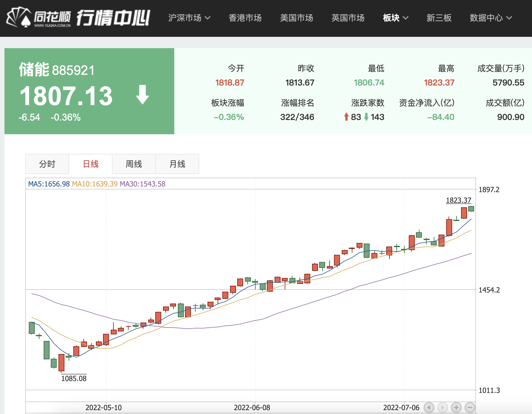Switch to the 月线 chart tab

point(177,164)
